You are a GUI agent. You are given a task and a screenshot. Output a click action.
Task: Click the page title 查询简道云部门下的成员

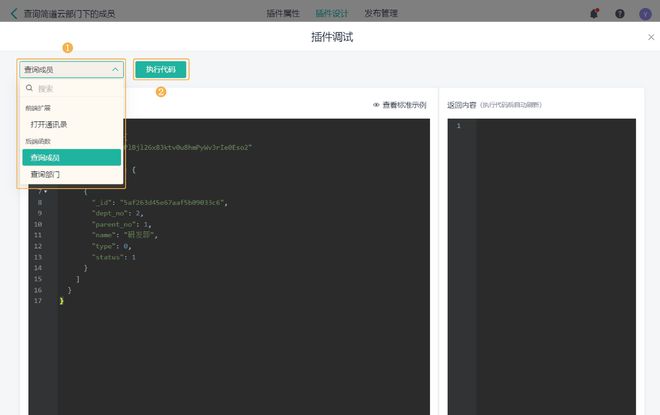[x=69, y=14]
